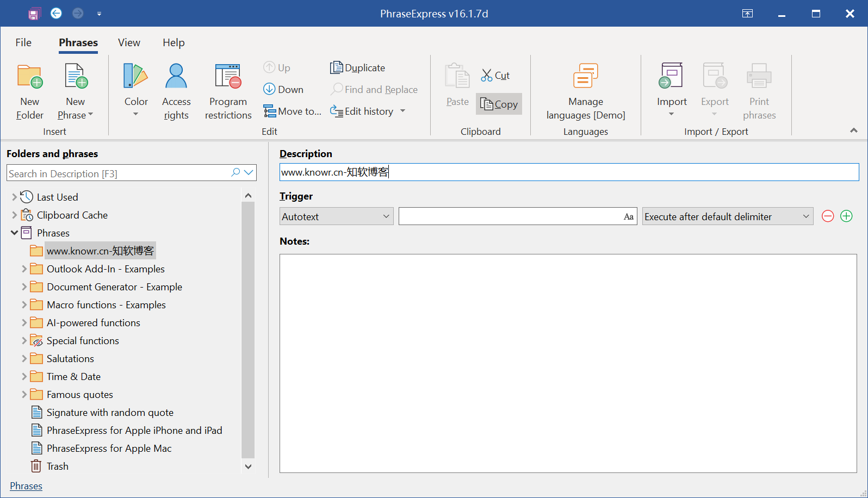This screenshot has width=868, height=498.
Task: Cut the selected item
Action: (x=495, y=76)
